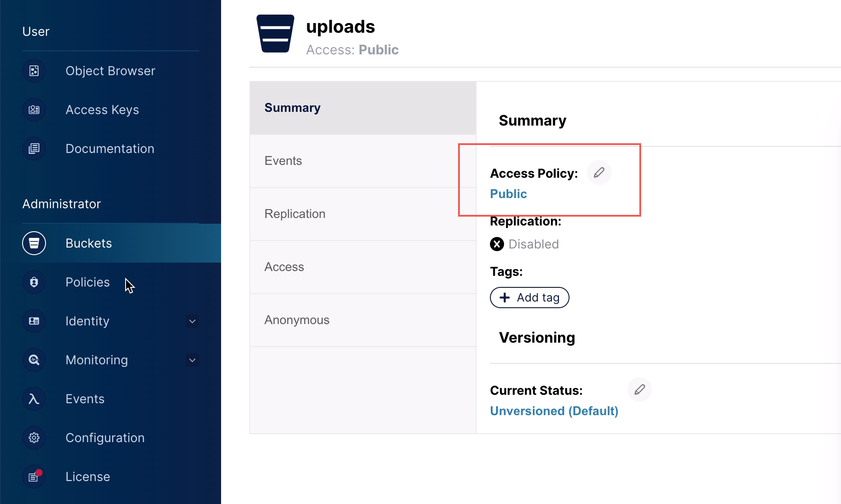Open the Access tab in bucket panel
Screen dimensions: 841x504
pos(284,267)
